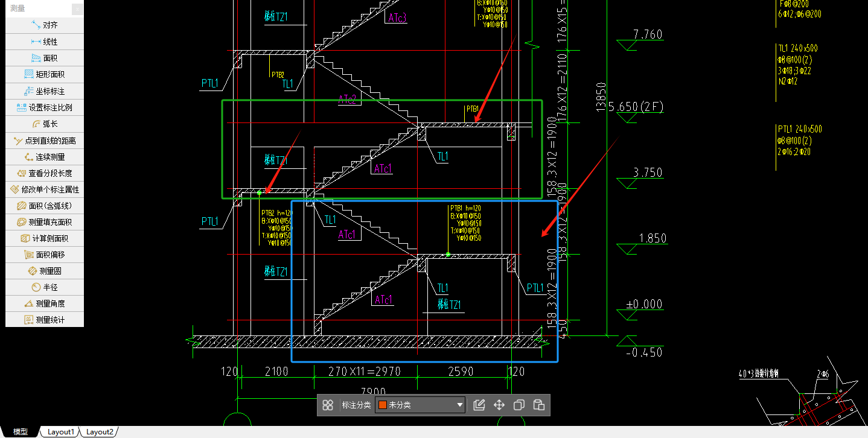Click the 13850 vertical dimension text
Viewport: 868px width, 438px height.
click(x=601, y=98)
